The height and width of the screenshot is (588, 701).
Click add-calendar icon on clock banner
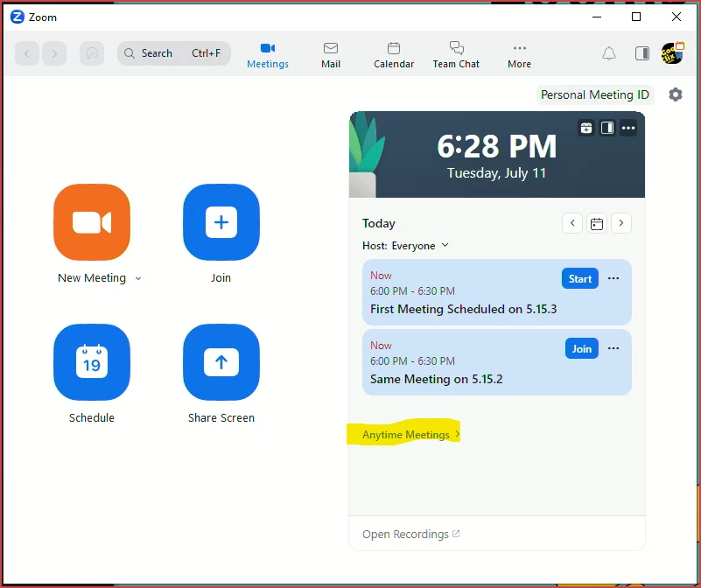coord(586,129)
